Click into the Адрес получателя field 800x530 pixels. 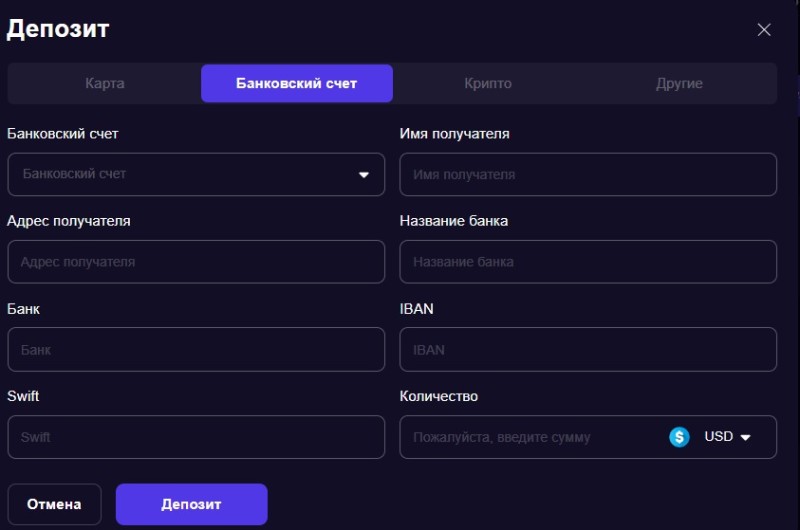[x=196, y=262]
